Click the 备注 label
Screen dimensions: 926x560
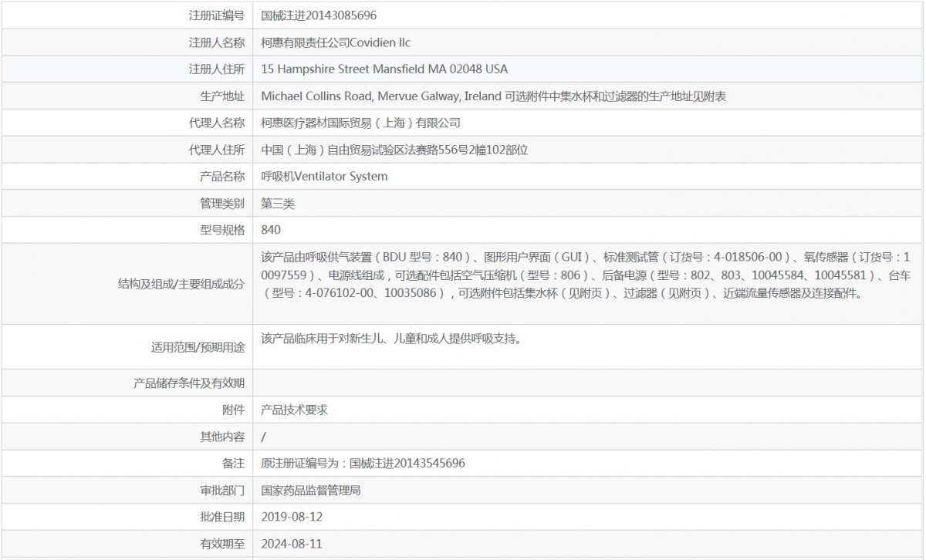234,464
